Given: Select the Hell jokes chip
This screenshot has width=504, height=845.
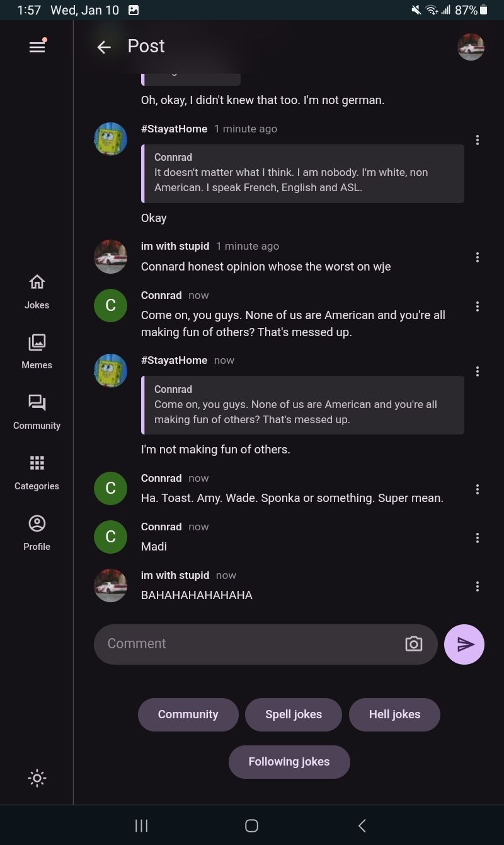Looking at the screenshot, I should pos(394,714).
